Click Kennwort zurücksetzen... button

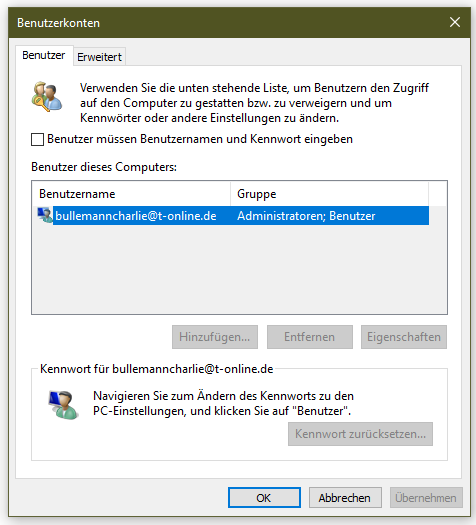click(x=360, y=434)
